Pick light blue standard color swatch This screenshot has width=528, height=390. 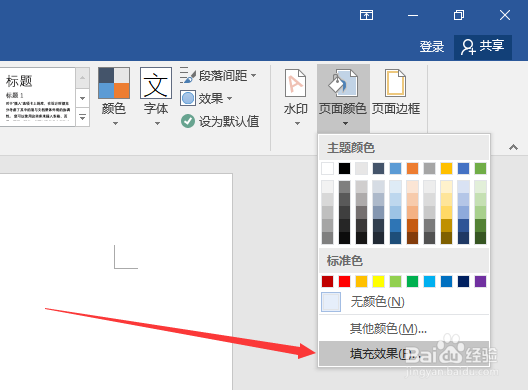(x=429, y=281)
